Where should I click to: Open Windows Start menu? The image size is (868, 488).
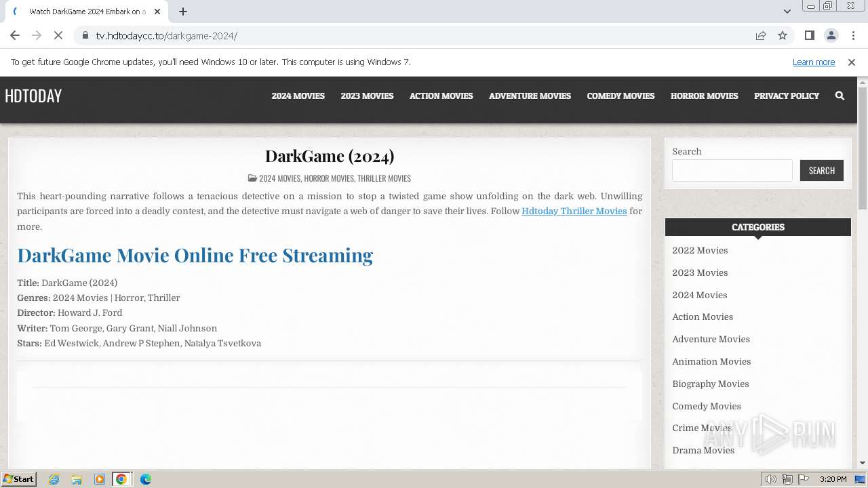(x=18, y=479)
